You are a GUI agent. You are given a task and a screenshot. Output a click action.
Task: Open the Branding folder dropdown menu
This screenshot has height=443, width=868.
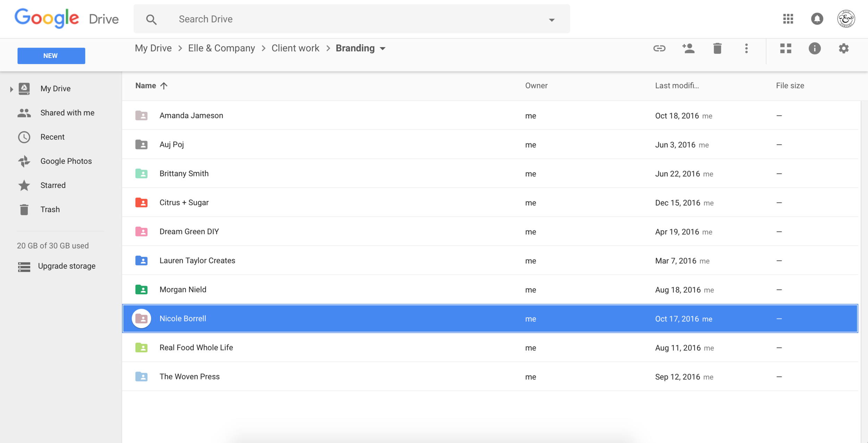tap(382, 49)
